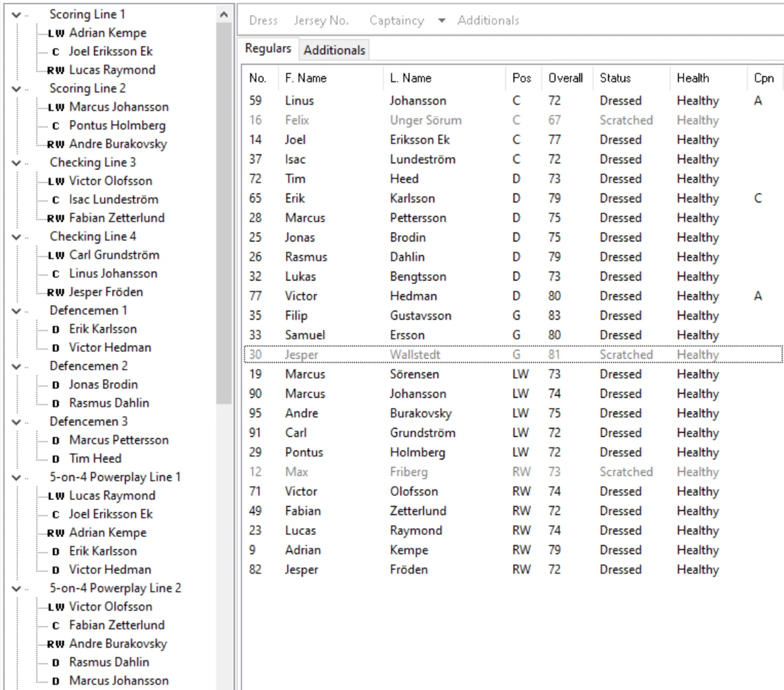The width and height of the screenshot is (784, 690).
Task: Click the Additionals toolbar button
Action: [488, 21]
